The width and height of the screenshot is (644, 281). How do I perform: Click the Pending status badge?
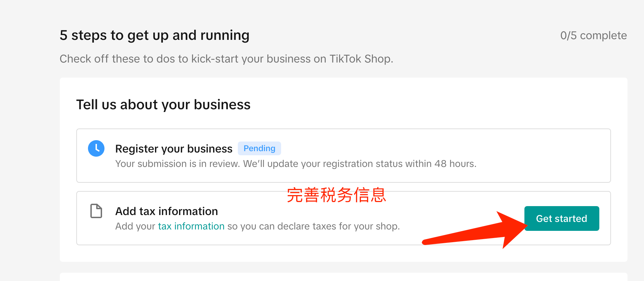[259, 148]
